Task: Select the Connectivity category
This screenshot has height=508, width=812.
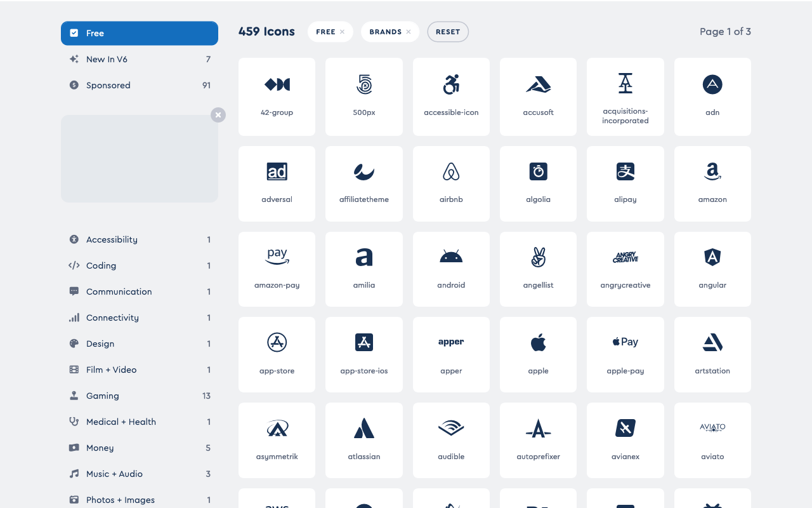Action: [140, 317]
